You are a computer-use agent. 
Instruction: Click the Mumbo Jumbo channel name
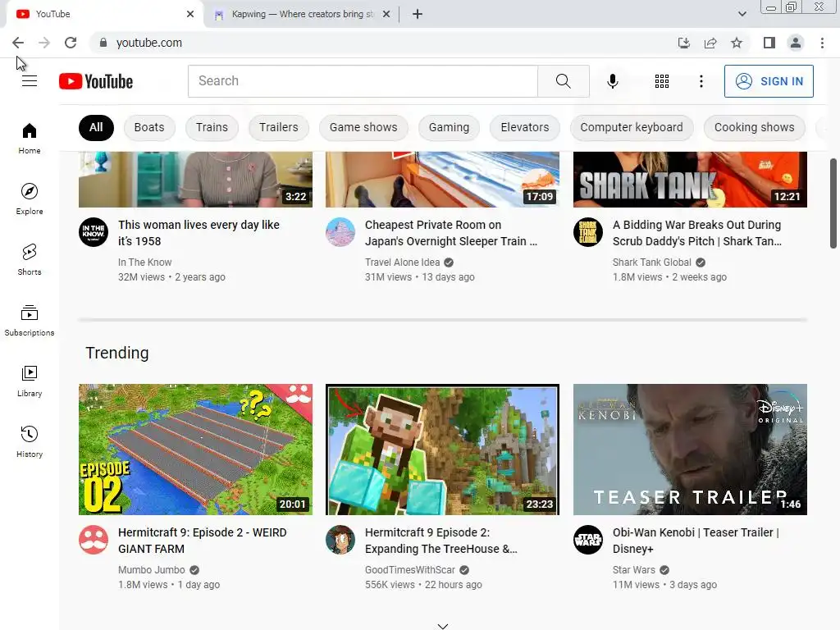[151, 570]
